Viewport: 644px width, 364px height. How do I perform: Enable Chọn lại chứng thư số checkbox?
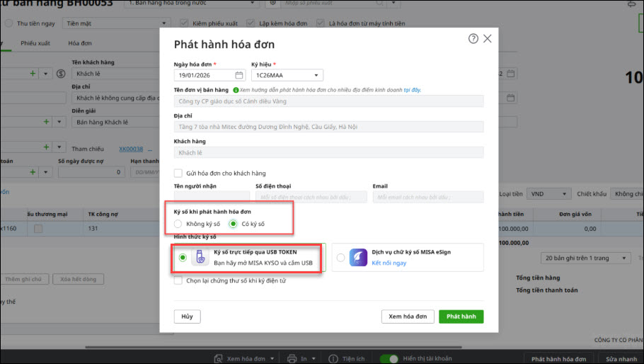click(178, 280)
